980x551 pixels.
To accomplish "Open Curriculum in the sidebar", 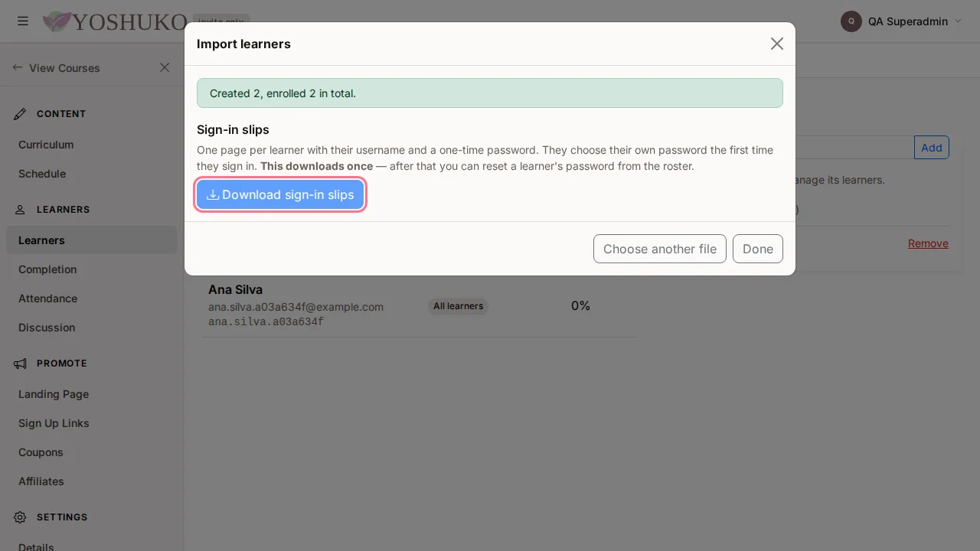I will (92, 145).
